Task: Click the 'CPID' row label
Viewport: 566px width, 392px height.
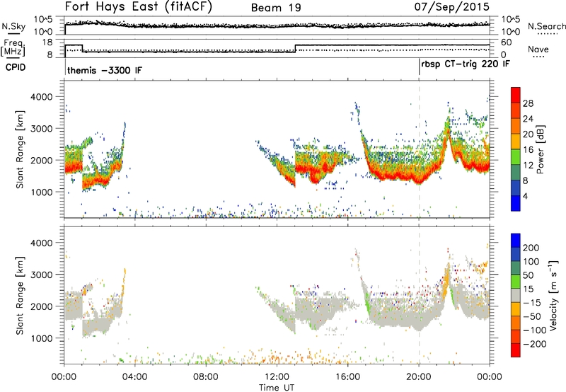Action: 16,67
